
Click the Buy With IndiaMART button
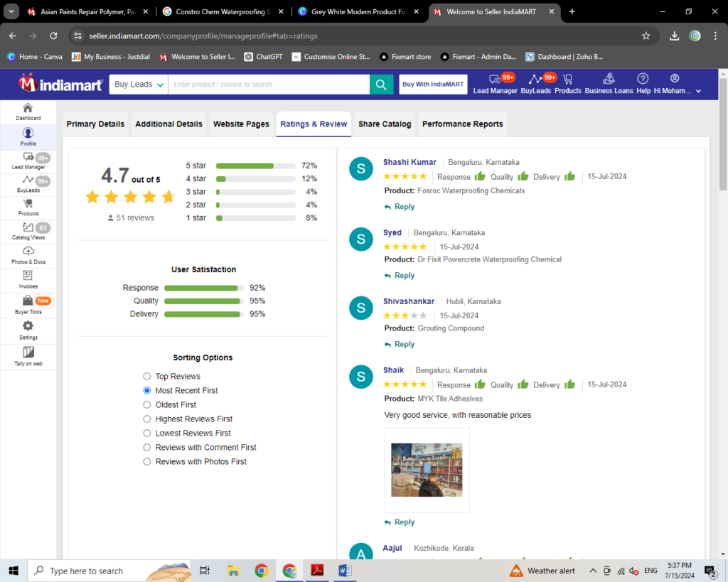(432, 85)
